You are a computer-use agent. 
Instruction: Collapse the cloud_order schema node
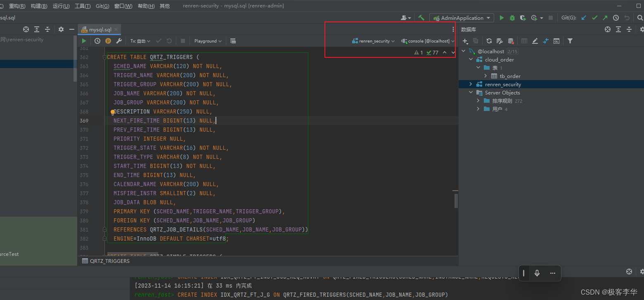pos(471,60)
